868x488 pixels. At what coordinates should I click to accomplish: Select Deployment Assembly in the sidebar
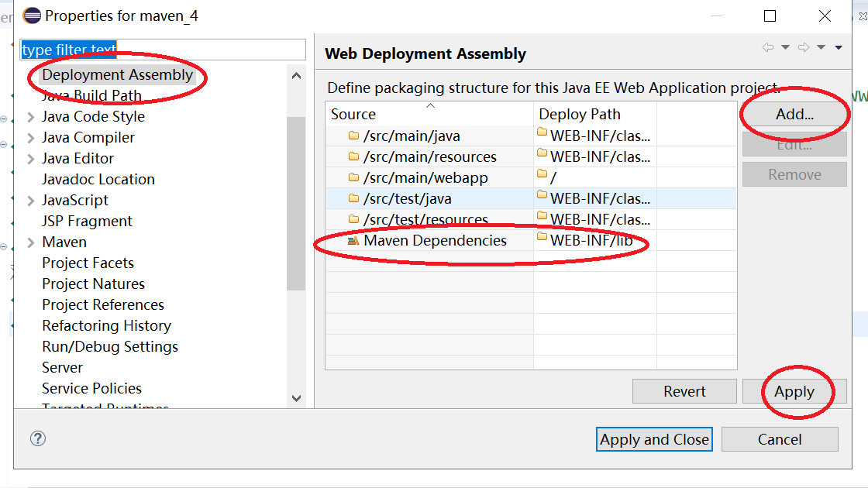coord(118,74)
